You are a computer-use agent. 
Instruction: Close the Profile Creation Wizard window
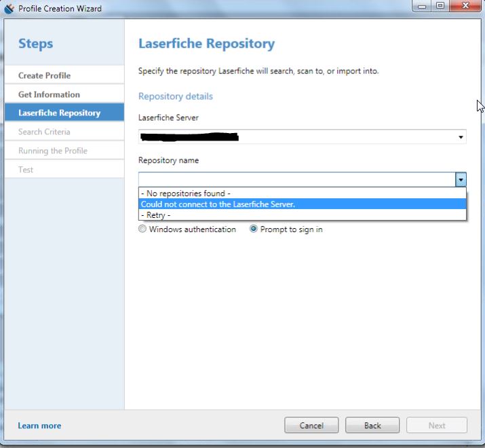(465, 6)
